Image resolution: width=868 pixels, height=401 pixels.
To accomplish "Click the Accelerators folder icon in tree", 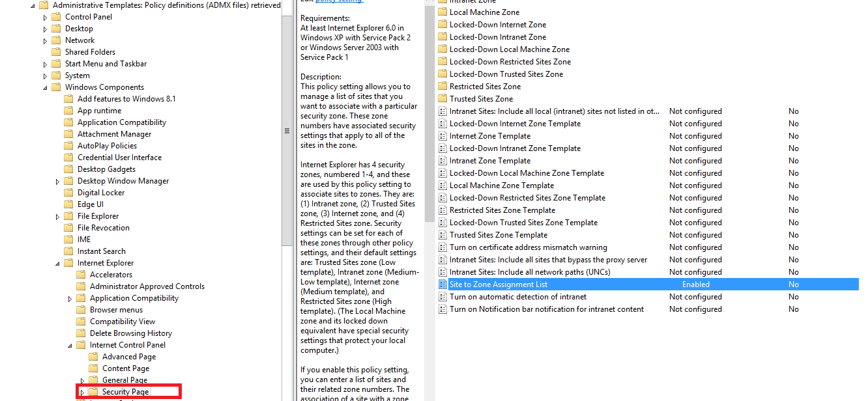I will [80, 275].
